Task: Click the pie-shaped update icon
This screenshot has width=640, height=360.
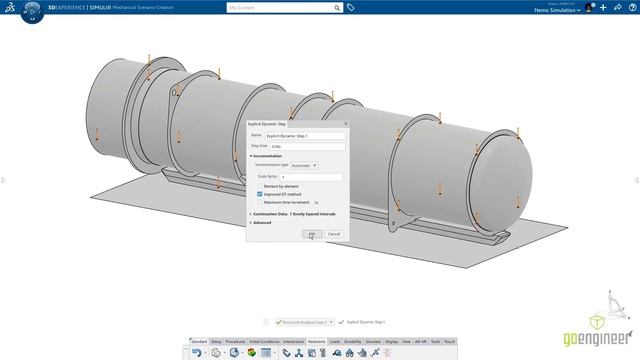Action: pyautogui.click(x=234, y=353)
